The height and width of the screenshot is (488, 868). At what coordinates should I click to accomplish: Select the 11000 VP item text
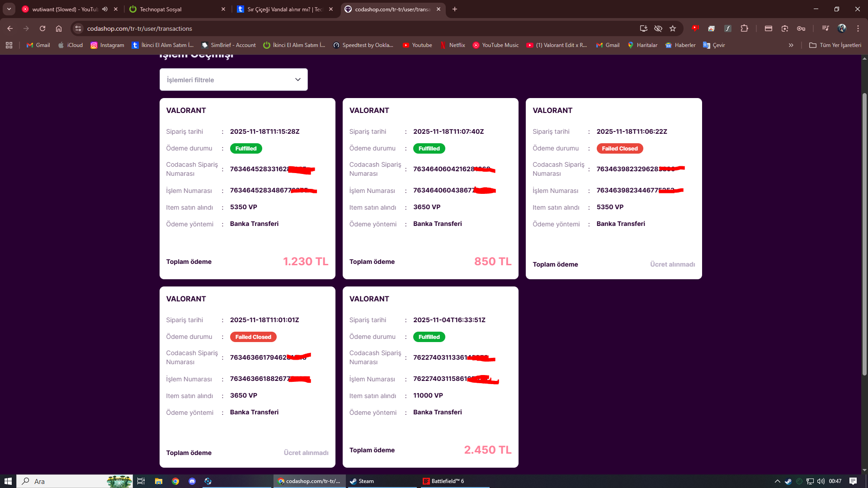point(428,395)
